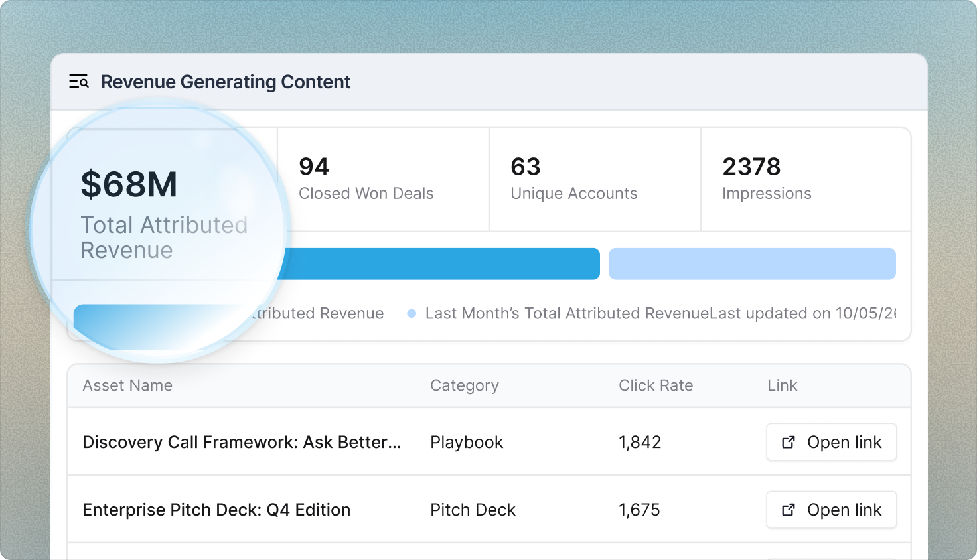
Task: Click the Last Month's Total Attributed Revenue legend
Action: pyautogui.click(x=567, y=313)
